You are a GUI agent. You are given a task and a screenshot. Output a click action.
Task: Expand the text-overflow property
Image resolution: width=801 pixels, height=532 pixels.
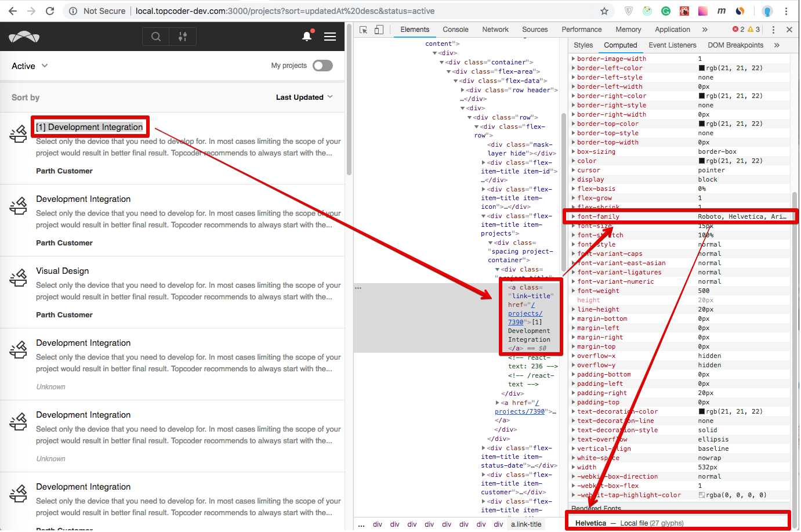pos(574,439)
